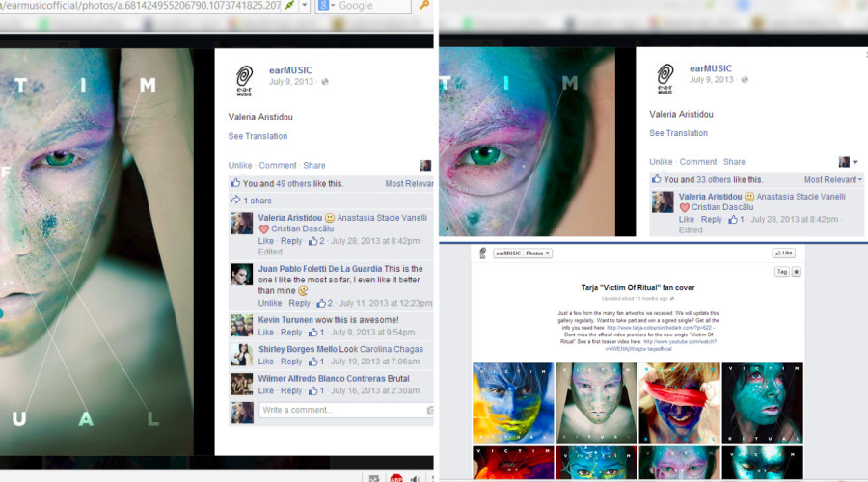Click earMUSIC breadcrumb button in album header

(508, 253)
